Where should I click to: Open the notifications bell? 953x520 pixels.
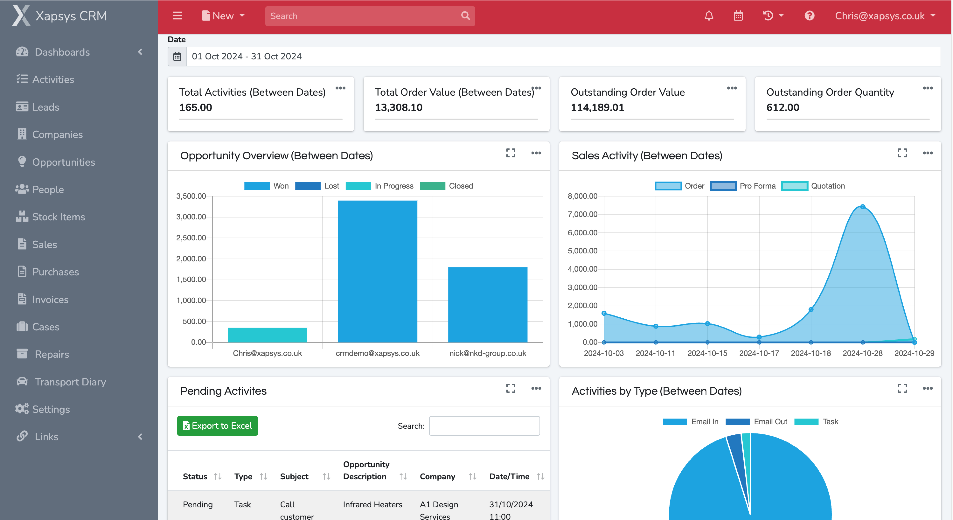709,16
